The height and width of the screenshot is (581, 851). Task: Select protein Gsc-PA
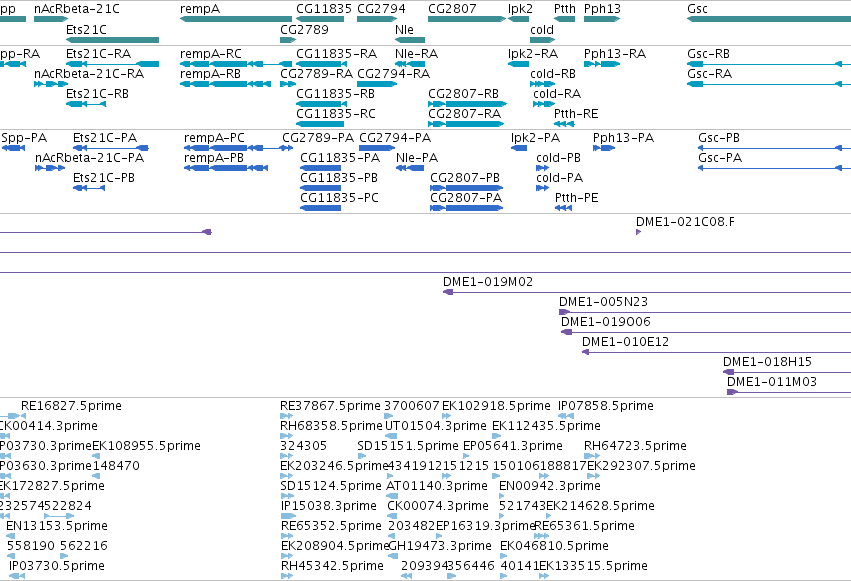point(720,157)
